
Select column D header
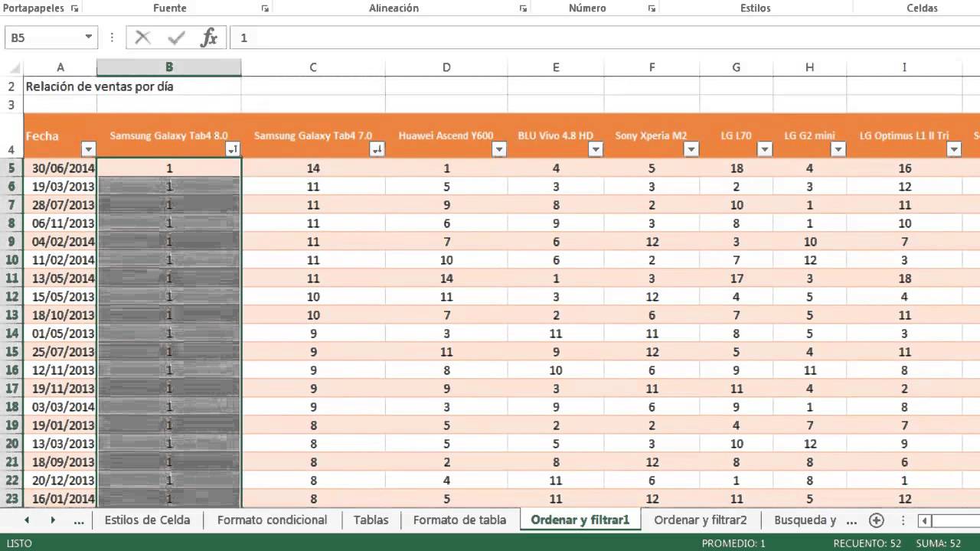(x=446, y=67)
